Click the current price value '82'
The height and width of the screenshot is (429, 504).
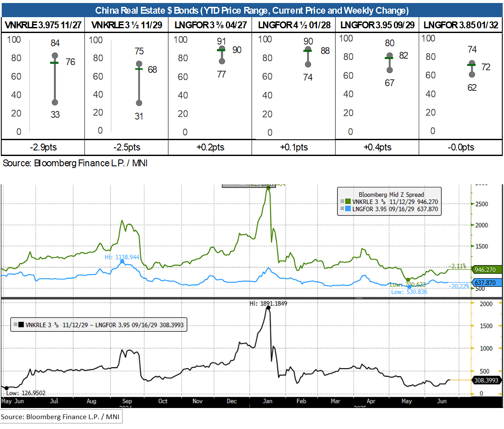[404, 56]
